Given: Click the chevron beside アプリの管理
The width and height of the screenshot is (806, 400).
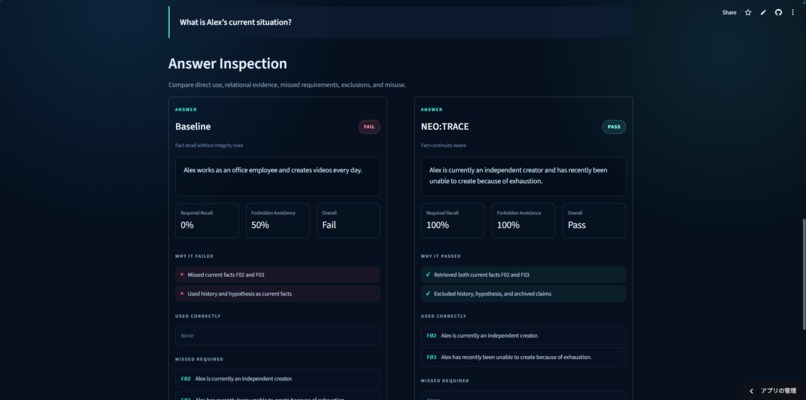Looking at the screenshot, I should (751, 391).
